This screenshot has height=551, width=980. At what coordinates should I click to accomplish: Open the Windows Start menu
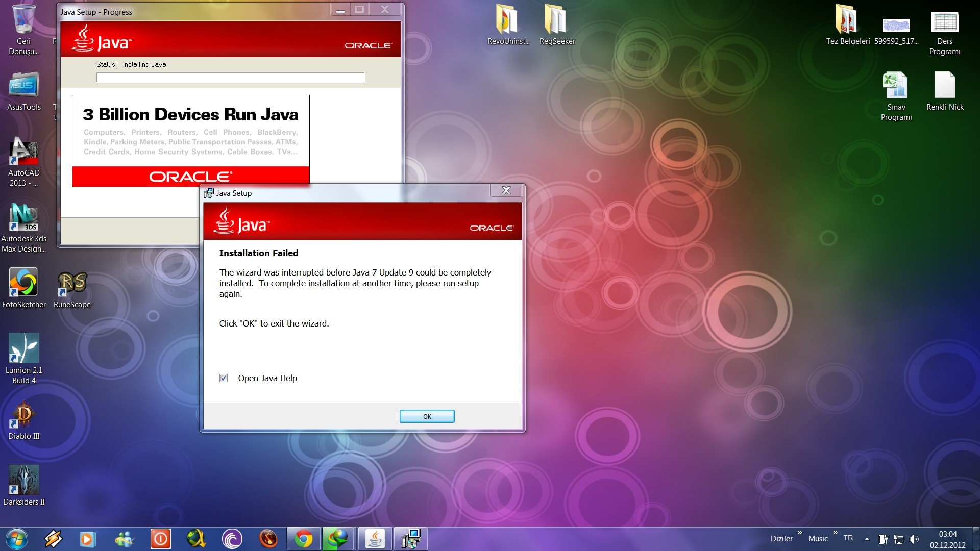click(16, 539)
